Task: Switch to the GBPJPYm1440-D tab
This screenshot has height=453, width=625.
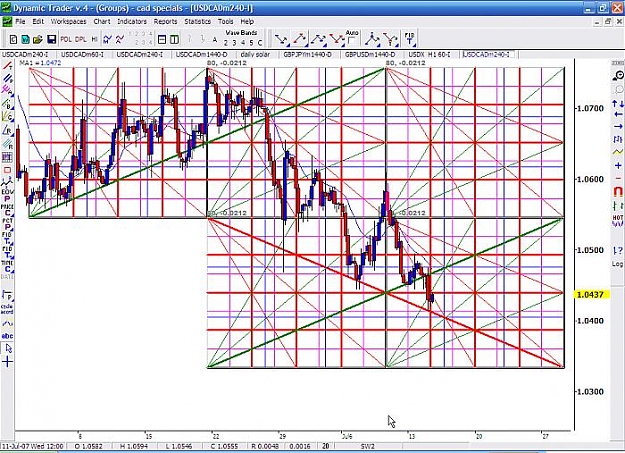Action: [307, 54]
